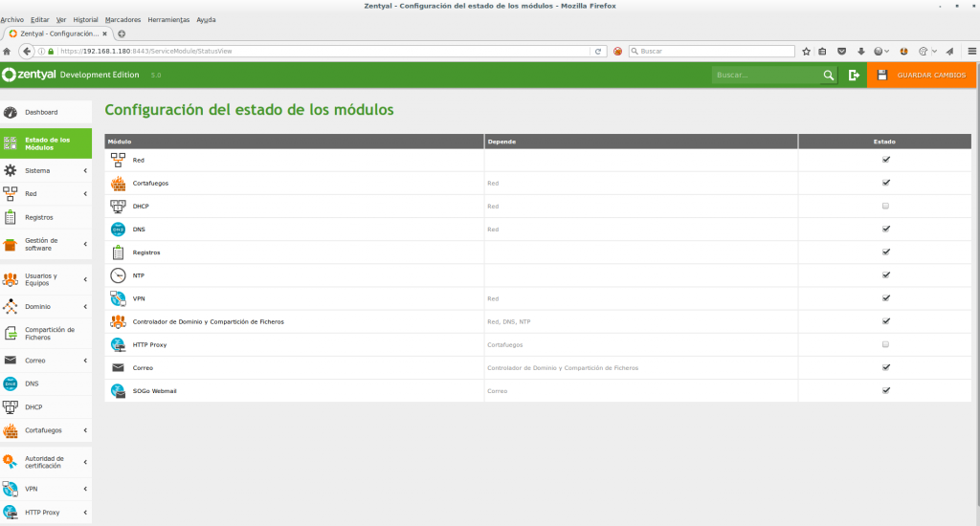Viewport: 980px width, 526px height.
Task: Uncheck the Red module status checkbox
Action: (885, 160)
